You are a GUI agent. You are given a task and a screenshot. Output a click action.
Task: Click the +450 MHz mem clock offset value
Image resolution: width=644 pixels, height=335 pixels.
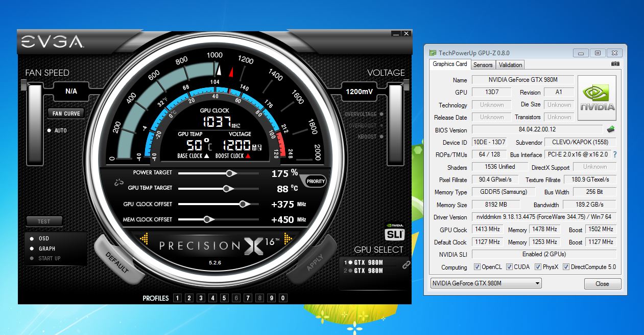(x=289, y=219)
